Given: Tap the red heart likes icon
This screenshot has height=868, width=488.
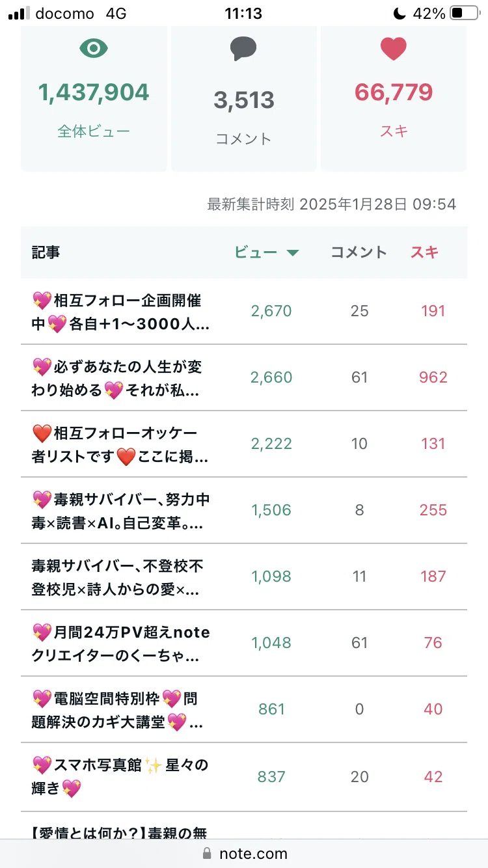Looking at the screenshot, I should click(x=393, y=49).
